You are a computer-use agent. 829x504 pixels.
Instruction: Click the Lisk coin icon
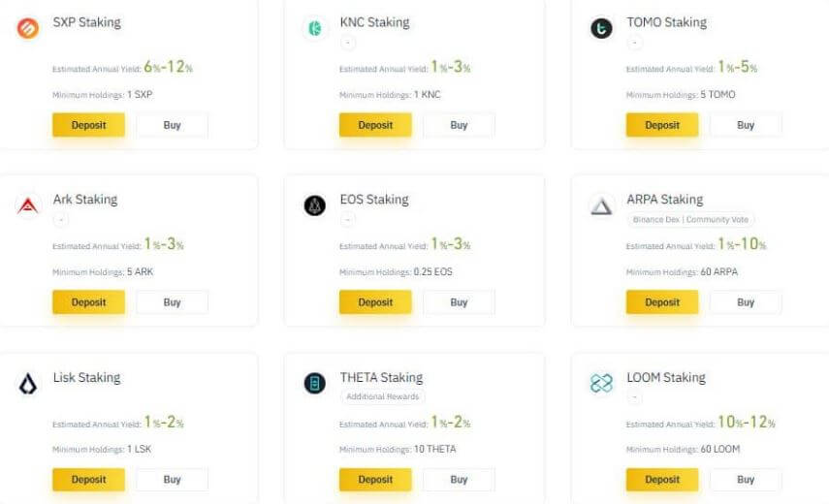pyautogui.click(x=28, y=384)
